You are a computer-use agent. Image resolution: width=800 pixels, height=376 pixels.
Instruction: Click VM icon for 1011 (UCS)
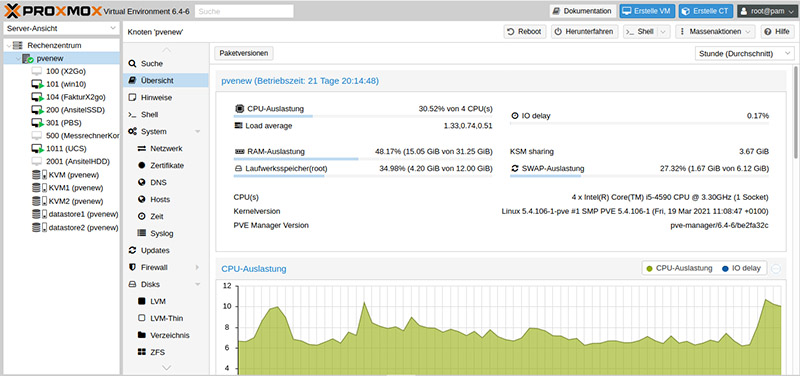[37, 149]
